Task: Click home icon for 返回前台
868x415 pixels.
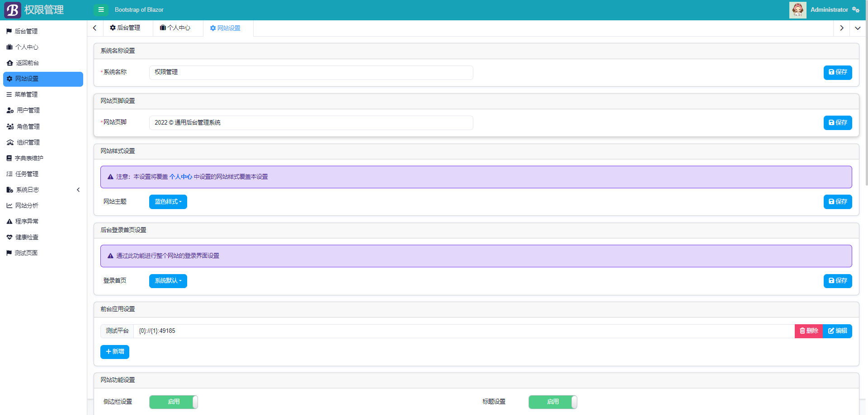Action: click(x=10, y=63)
